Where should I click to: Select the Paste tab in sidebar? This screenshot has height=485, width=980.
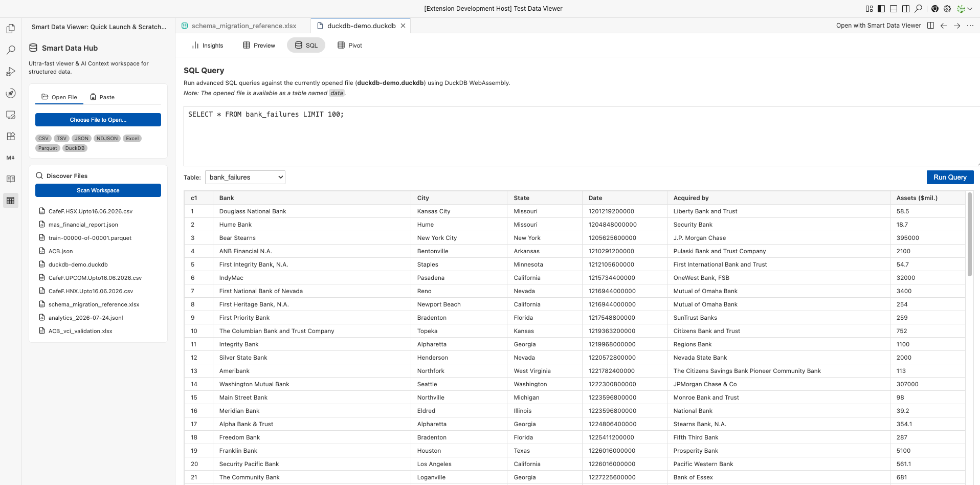[102, 97]
